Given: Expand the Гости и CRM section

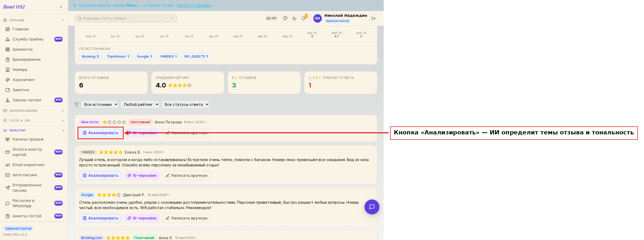Looking at the screenshot, I should (x=34, y=121).
